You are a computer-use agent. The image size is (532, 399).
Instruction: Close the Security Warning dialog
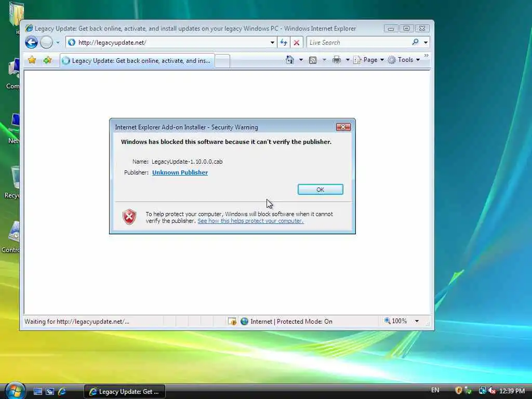343,127
